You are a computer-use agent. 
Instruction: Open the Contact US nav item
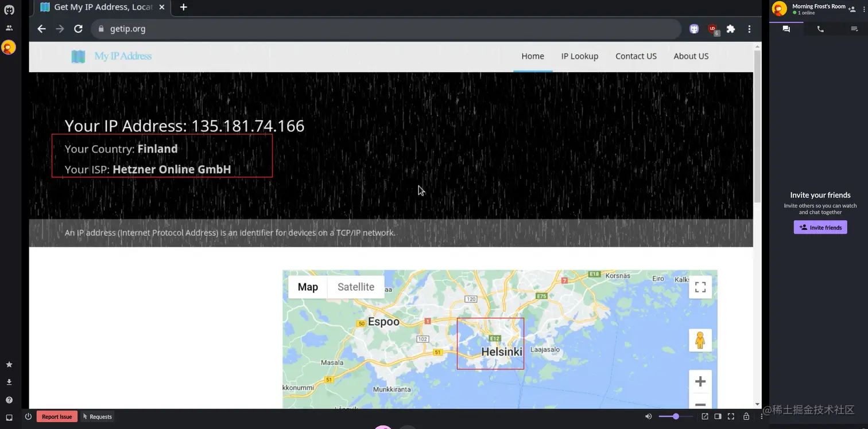click(636, 56)
